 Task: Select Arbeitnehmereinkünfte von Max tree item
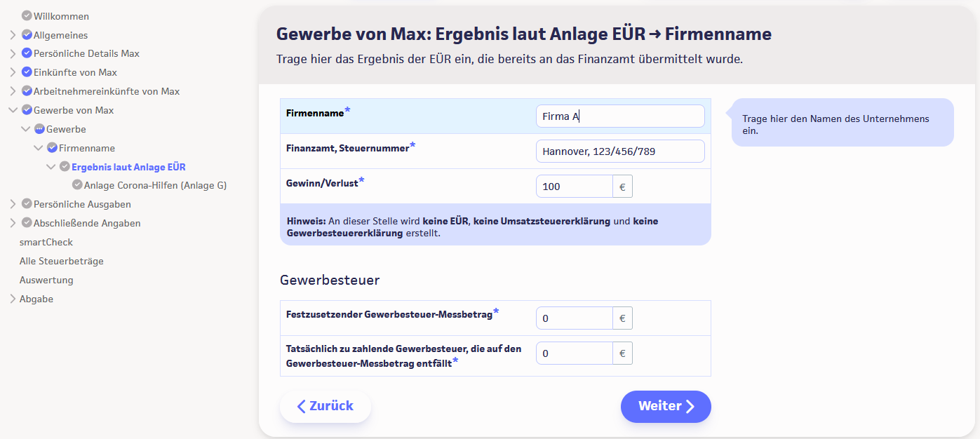pos(107,91)
